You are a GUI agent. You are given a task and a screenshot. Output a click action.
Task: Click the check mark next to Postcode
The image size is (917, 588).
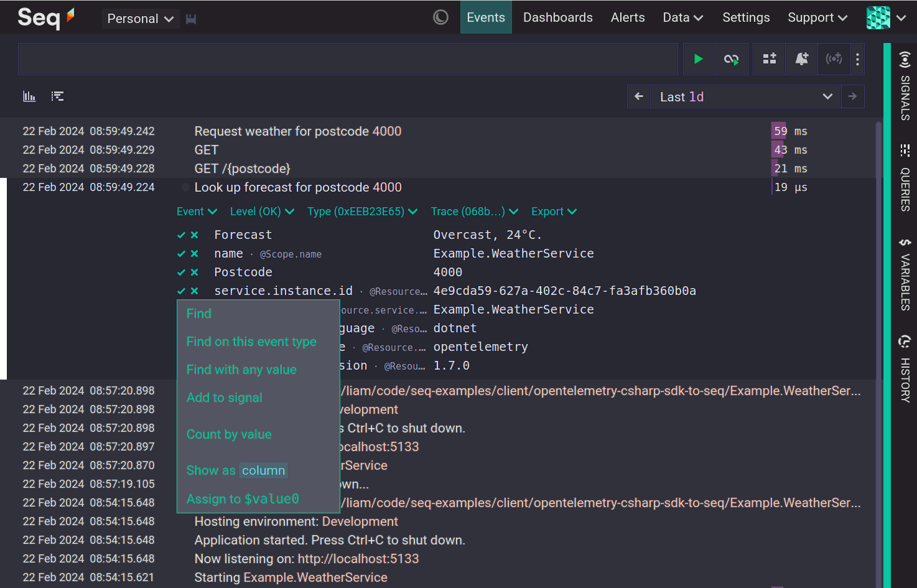coord(181,273)
